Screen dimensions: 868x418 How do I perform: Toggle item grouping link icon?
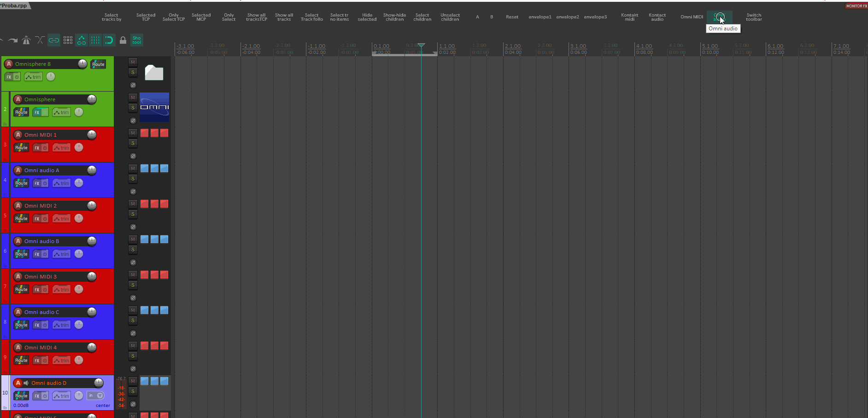tap(54, 41)
